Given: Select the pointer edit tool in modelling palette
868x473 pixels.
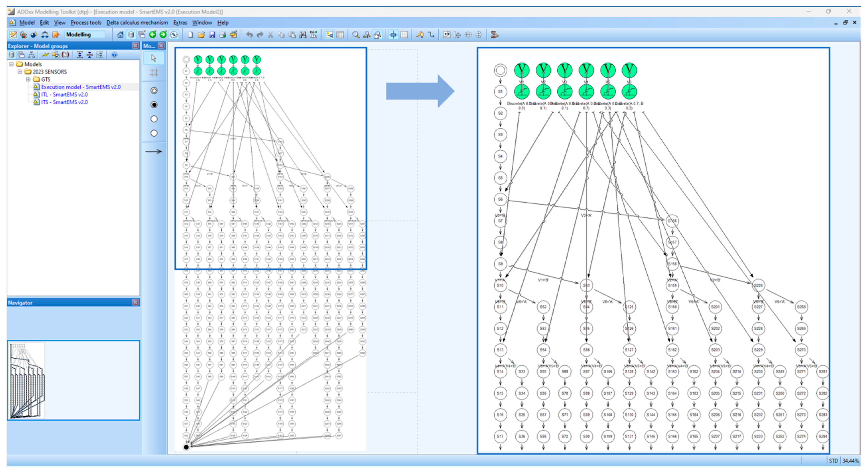Looking at the screenshot, I should (x=154, y=58).
